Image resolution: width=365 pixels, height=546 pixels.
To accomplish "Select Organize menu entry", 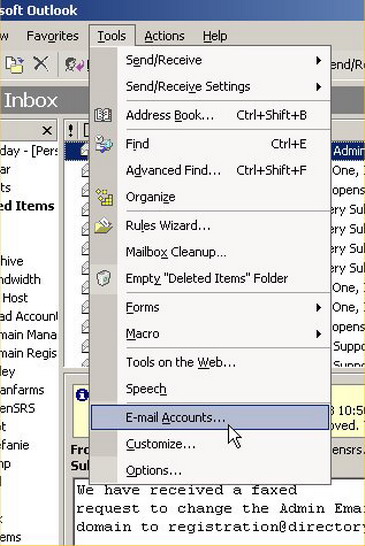I will 210,197.
